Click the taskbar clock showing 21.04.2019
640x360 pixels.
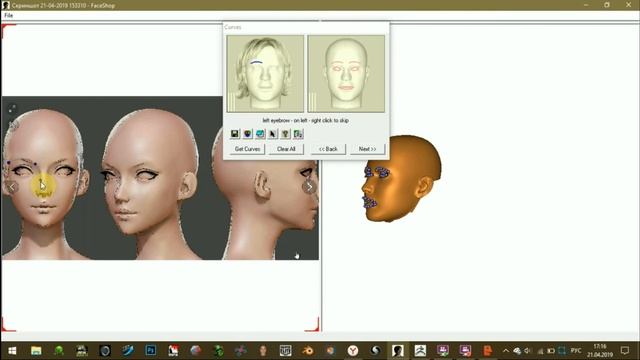(x=600, y=351)
